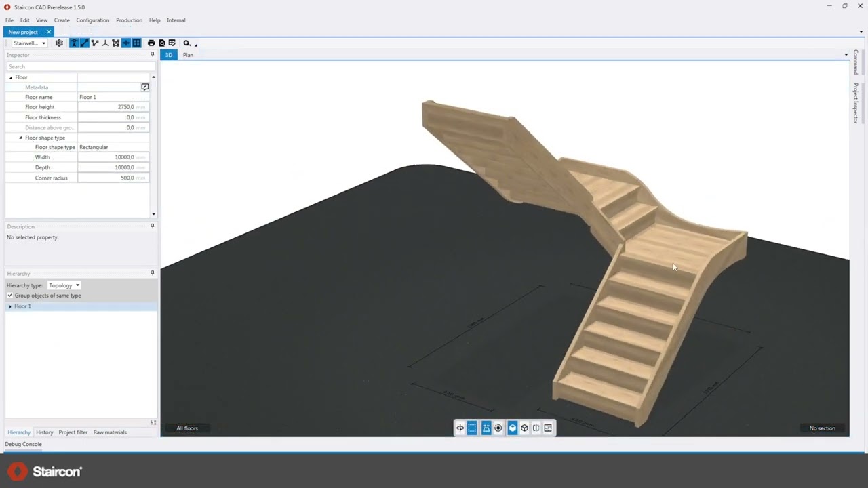The height and width of the screenshot is (488, 868).
Task: Click the split-view icon in the viewport toolbar
Action: tap(536, 428)
